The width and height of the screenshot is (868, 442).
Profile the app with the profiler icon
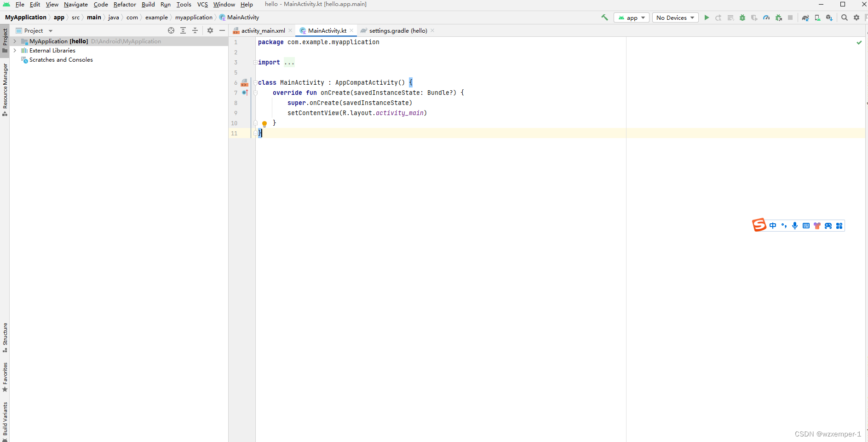coord(766,18)
